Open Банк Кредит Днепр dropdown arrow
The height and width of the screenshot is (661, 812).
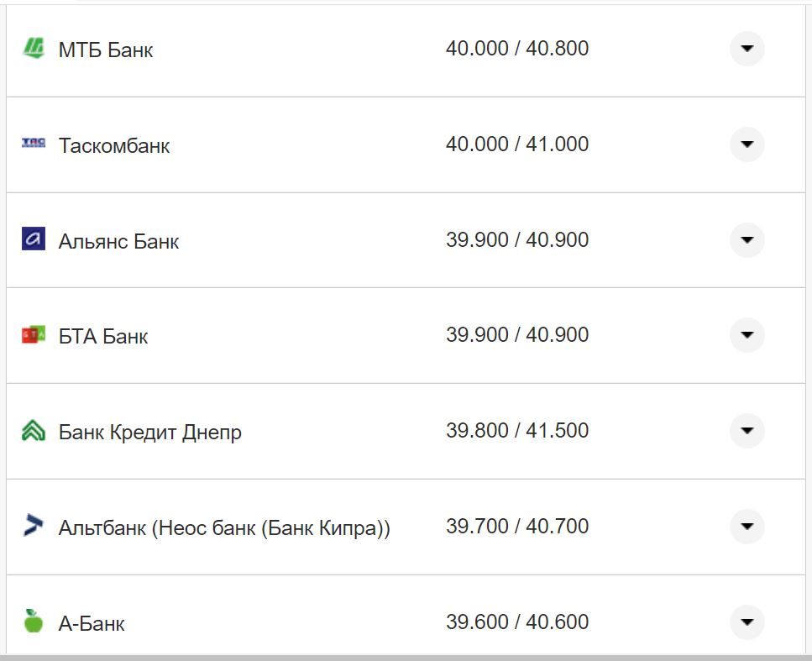point(747,431)
